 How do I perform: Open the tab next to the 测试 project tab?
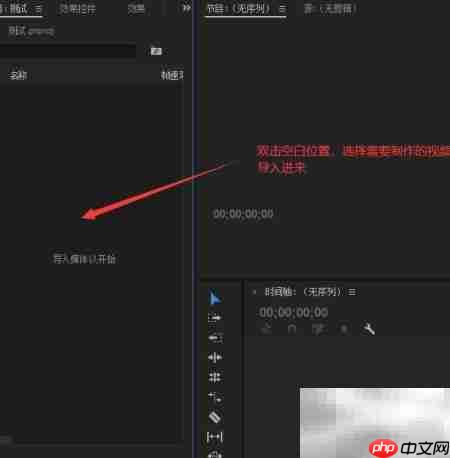coord(78,9)
